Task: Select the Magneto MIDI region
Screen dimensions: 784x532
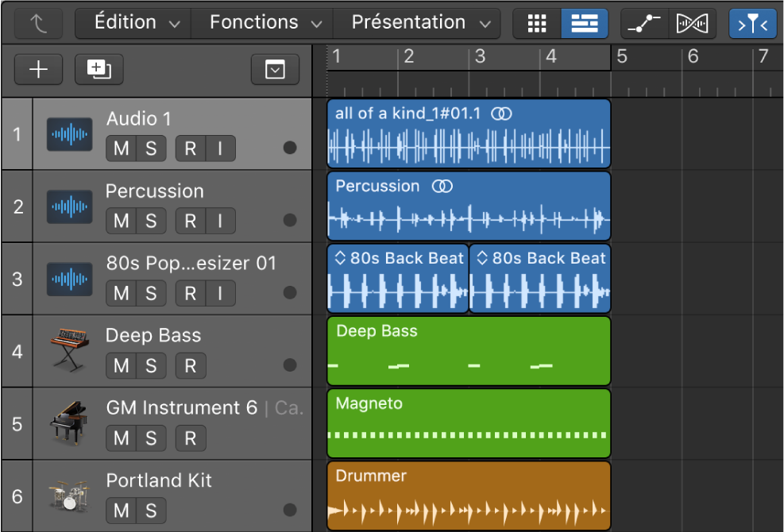Action: point(469,423)
